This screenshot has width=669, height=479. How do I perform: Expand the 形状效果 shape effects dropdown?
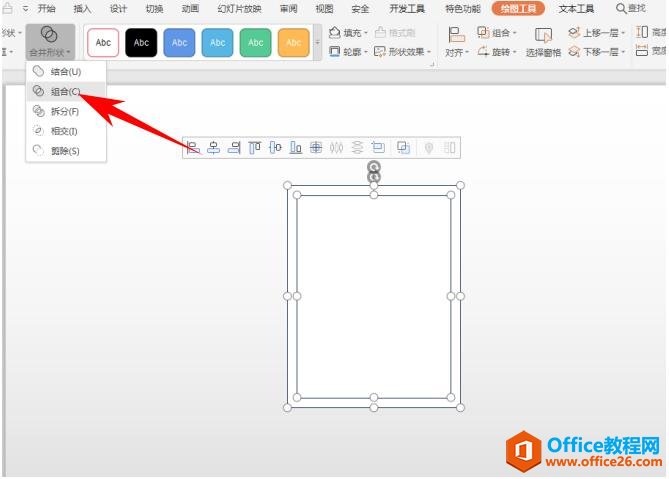pyautogui.click(x=403, y=52)
